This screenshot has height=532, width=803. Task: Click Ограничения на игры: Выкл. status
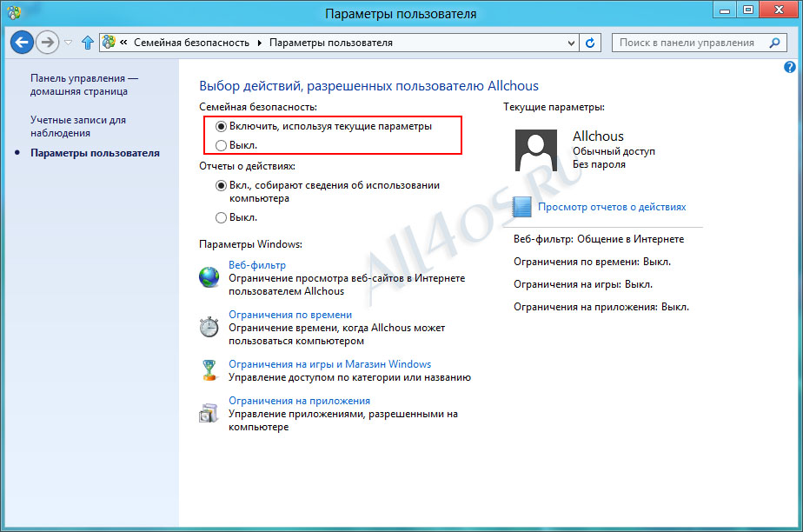point(583,284)
